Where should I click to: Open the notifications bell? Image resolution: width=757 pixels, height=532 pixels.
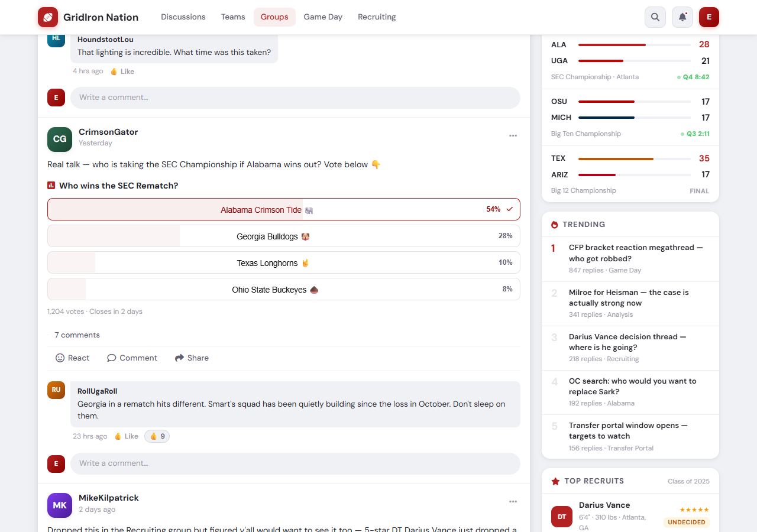(x=682, y=17)
